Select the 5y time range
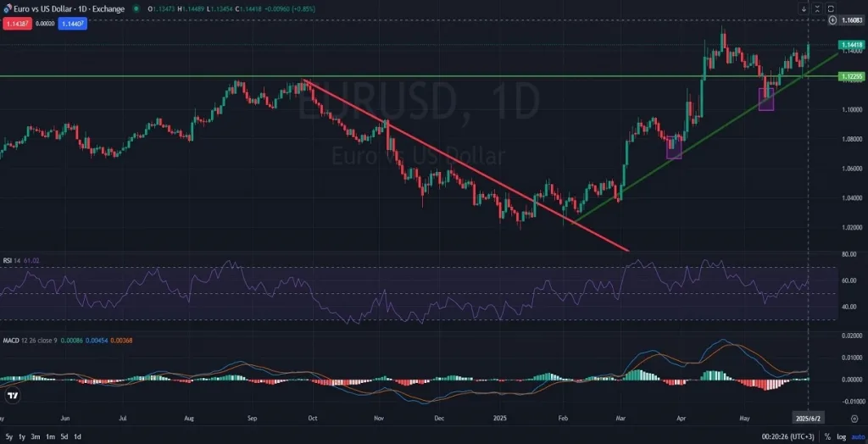The image size is (868, 444). (8, 437)
